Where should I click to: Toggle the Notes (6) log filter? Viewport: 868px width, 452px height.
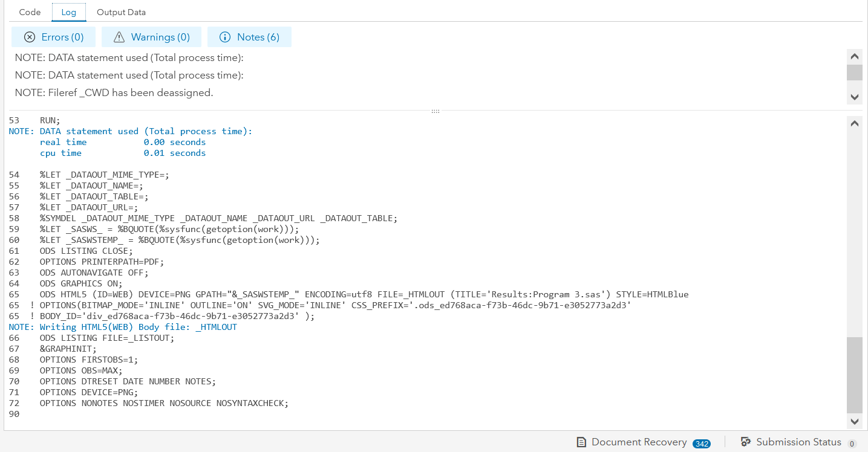249,37
